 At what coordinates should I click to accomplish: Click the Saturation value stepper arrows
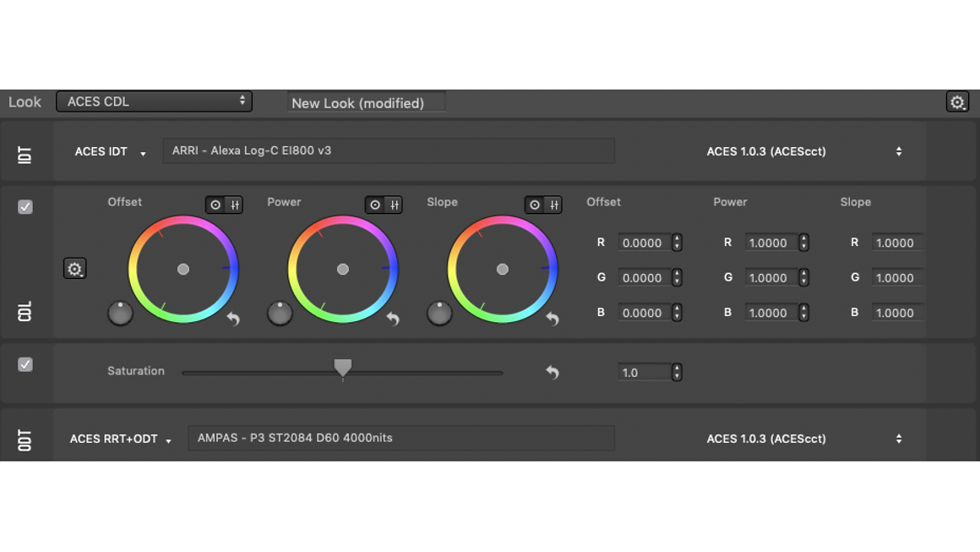point(677,373)
